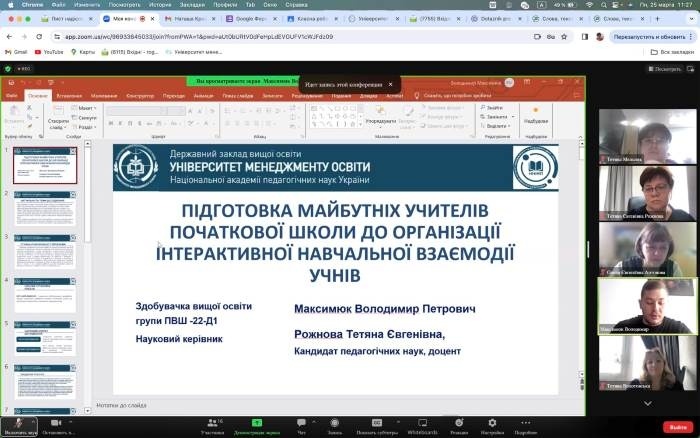Image resolution: width=700 pixels, height=438 pixels.
Task: Open Zoom Settings gear icon
Action: [492, 423]
